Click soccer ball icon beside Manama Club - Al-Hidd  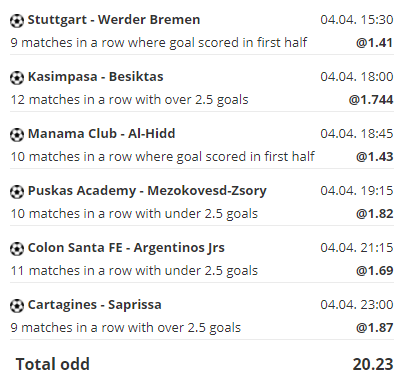point(17,135)
